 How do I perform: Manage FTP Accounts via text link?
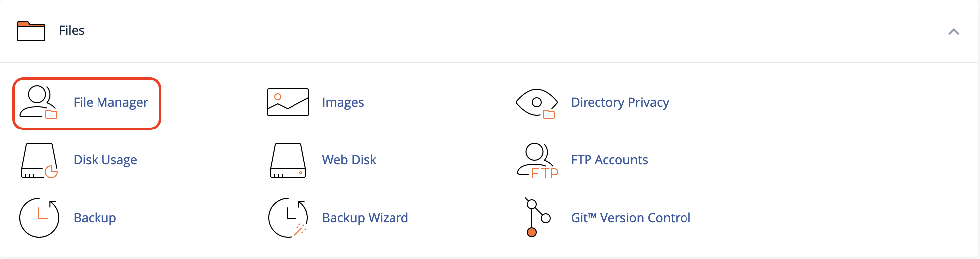609,160
